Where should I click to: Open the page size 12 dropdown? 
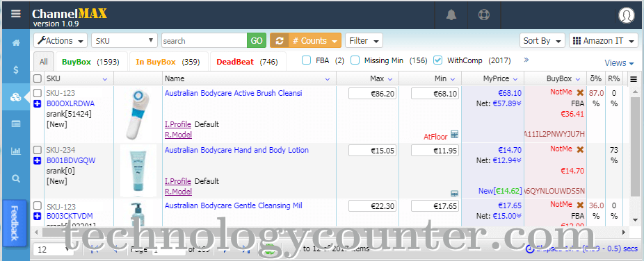point(53,249)
